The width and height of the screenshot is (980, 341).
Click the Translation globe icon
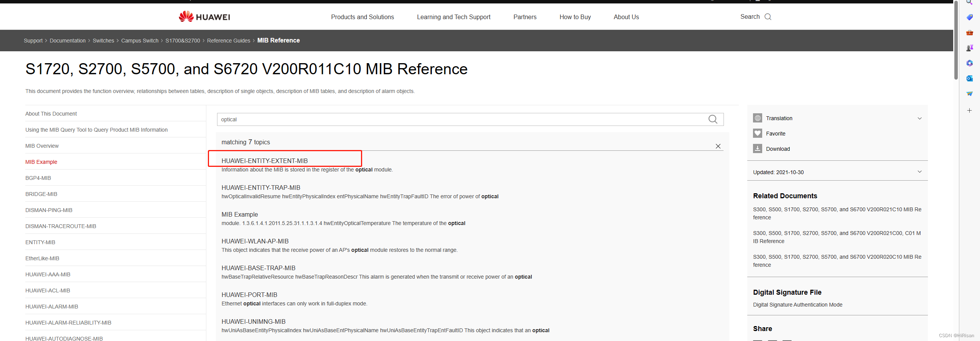click(x=758, y=118)
